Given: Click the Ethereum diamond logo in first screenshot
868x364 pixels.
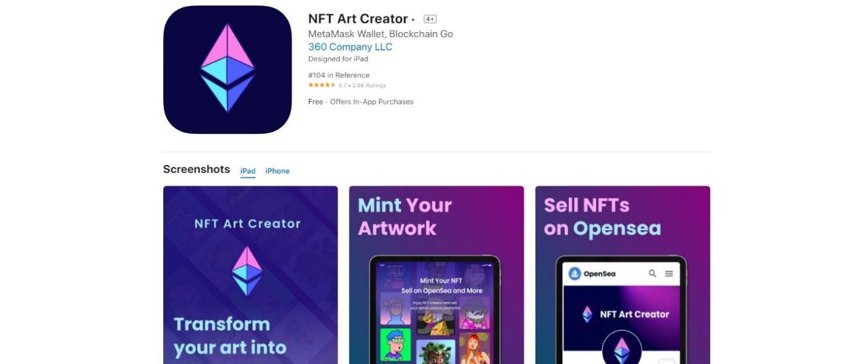Looking at the screenshot, I should tap(247, 271).
